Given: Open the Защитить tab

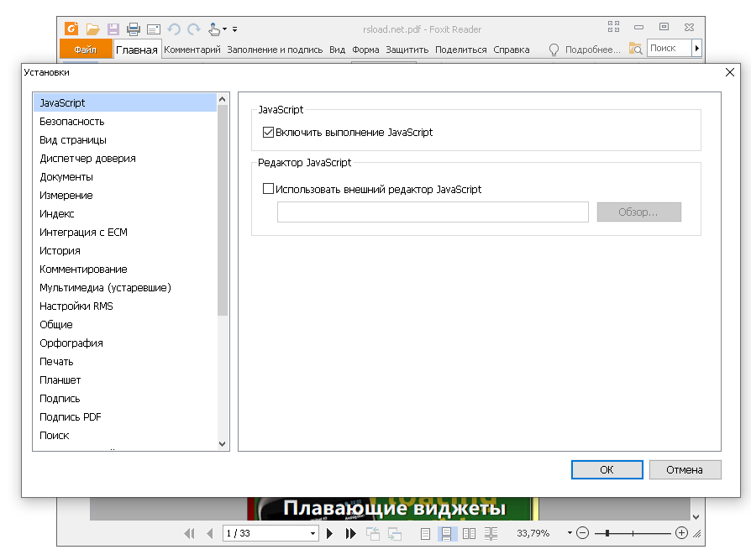Looking at the screenshot, I should coord(407,50).
